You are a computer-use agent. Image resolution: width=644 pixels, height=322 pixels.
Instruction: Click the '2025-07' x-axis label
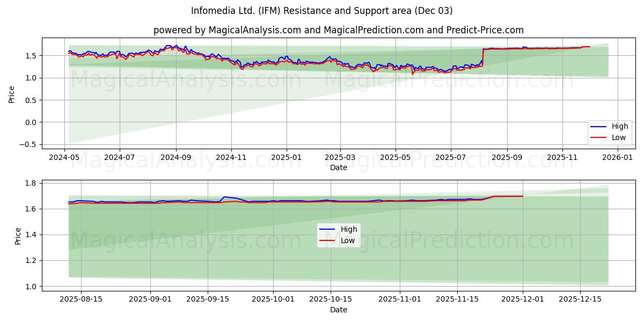(451, 157)
